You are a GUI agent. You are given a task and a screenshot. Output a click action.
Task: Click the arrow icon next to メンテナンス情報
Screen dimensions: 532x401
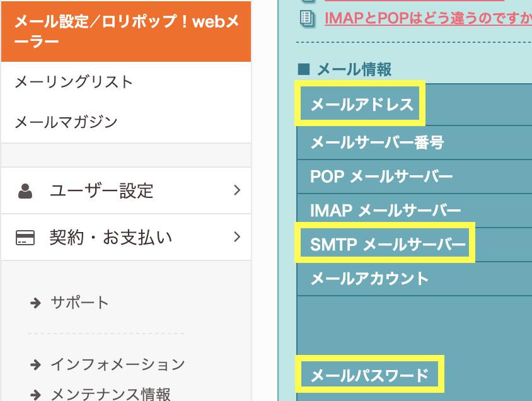(x=35, y=395)
